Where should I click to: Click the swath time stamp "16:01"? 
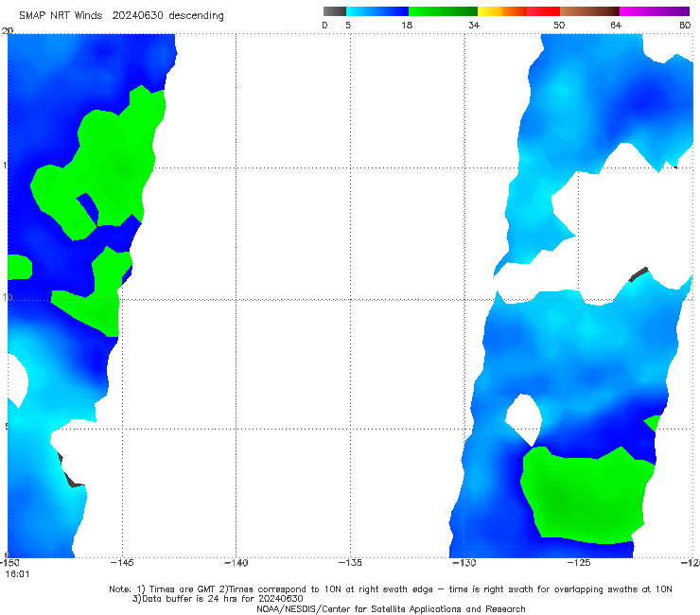(17, 574)
